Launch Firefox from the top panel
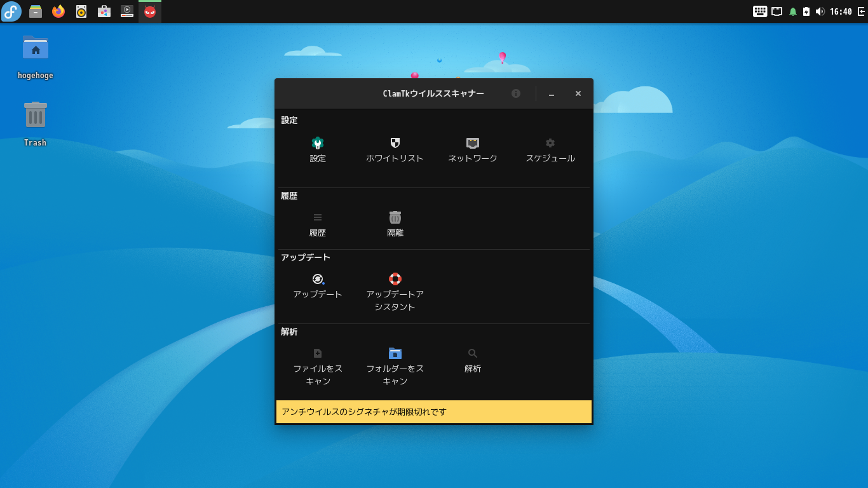The height and width of the screenshot is (488, 868). [x=58, y=11]
